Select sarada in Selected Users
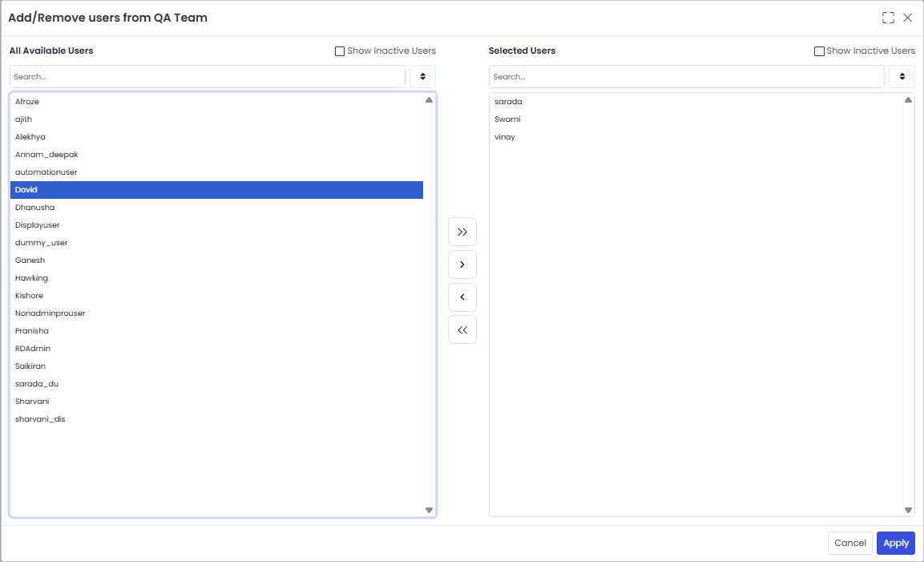924x562 pixels. tap(696, 102)
